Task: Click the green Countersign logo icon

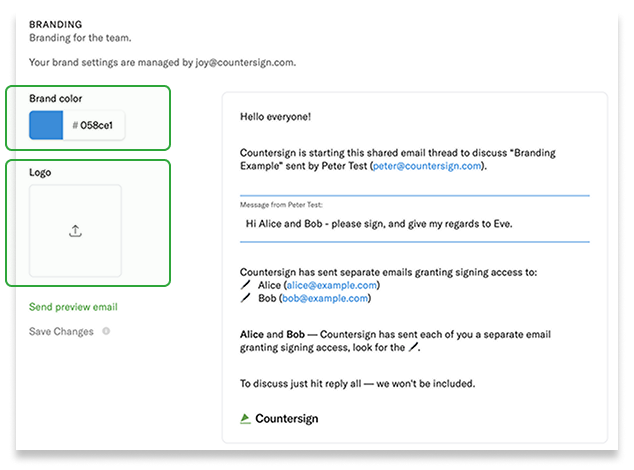Action: coord(245,419)
